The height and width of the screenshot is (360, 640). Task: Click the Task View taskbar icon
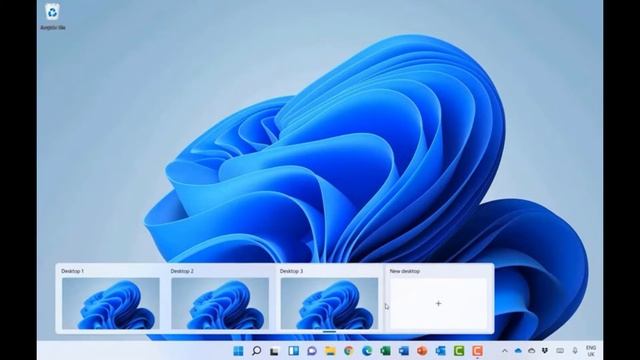(274, 351)
